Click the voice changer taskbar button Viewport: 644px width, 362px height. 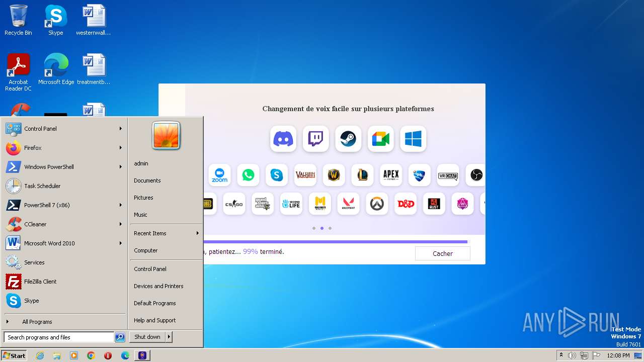142,355
